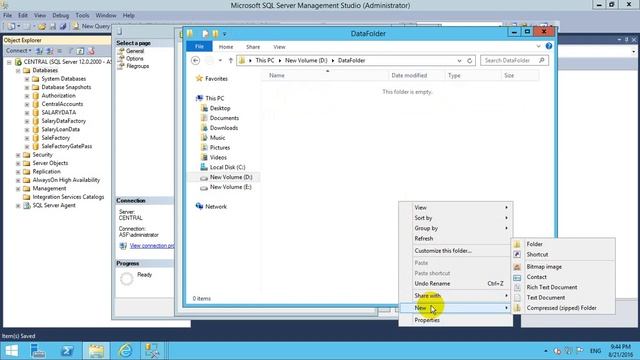
Task: Expand the SALARYDATA database node
Action: click(x=27, y=113)
